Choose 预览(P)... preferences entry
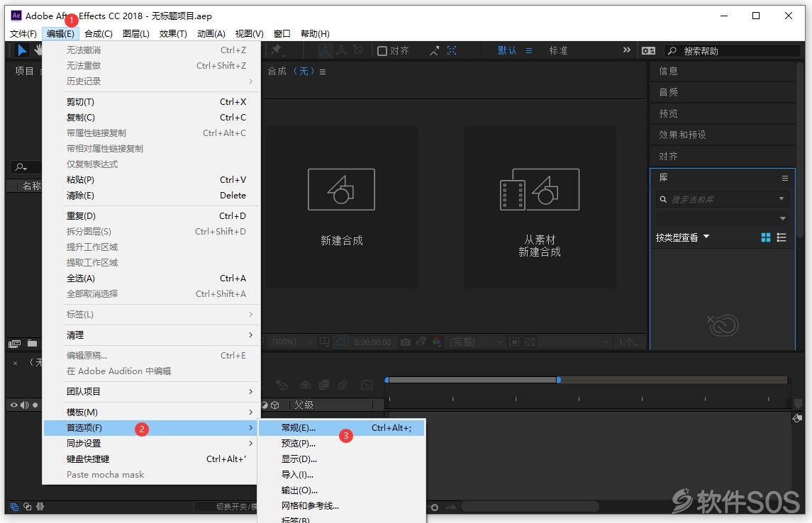812x523 pixels. click(x=342, y=444)
